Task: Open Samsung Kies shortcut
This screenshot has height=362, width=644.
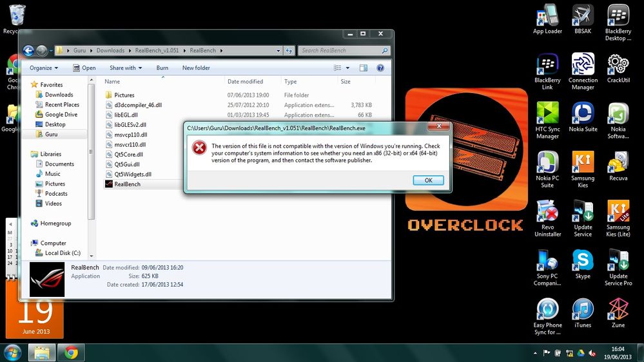Action: pos(583,169)
